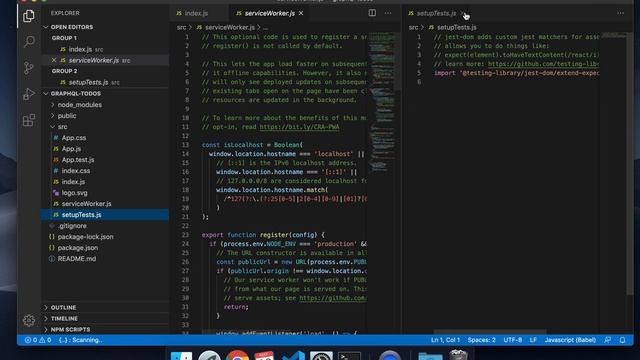Change indentation via Spaces: 2
The image size is (640, 360).
click(481, 340)
